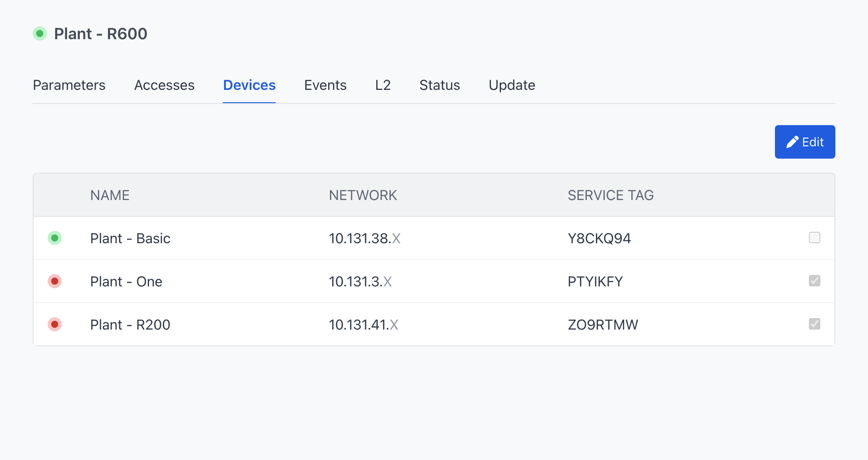Open the L2 tab
The height and width of the screenshot is (460, 868).
[383, 85]
